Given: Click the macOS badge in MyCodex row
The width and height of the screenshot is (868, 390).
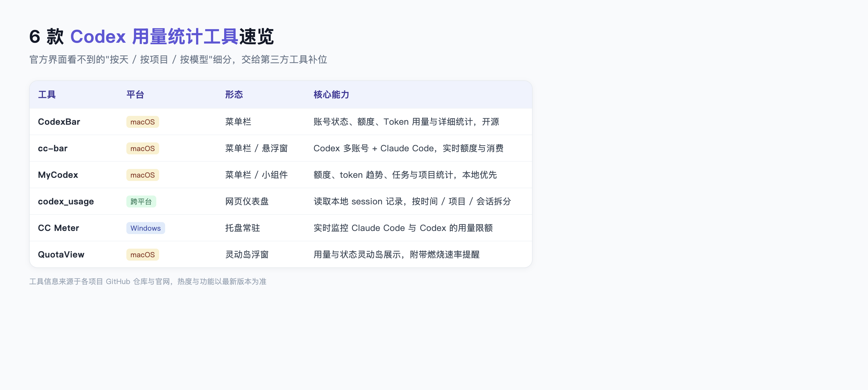Looking at the screenshot, I should coord(142,175).
